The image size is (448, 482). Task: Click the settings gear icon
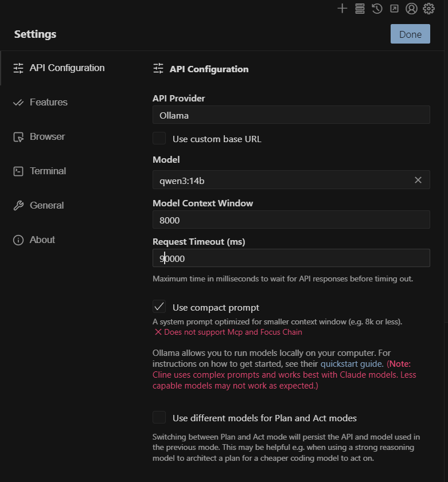tap(428, 8)
